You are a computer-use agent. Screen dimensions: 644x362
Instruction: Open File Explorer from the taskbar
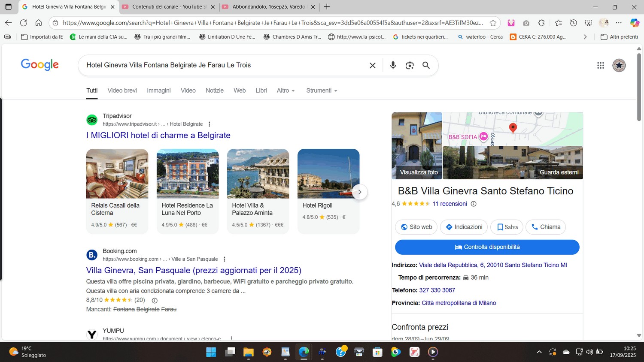pyautogui.click(x=248, y=352)
